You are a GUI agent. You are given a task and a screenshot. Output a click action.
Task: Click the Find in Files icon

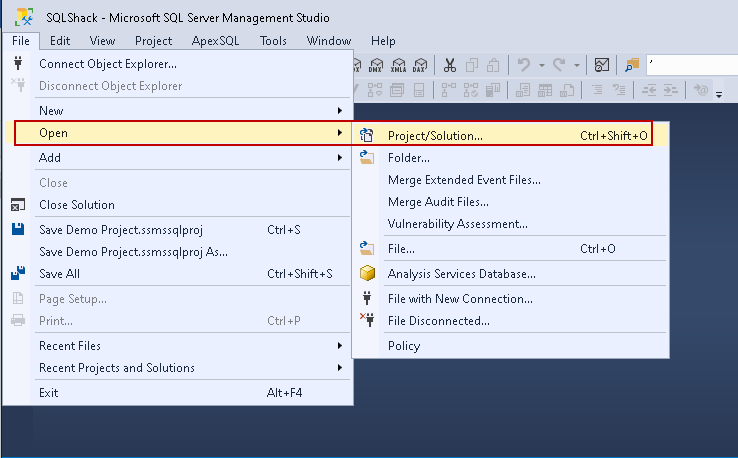coord(631,65)
